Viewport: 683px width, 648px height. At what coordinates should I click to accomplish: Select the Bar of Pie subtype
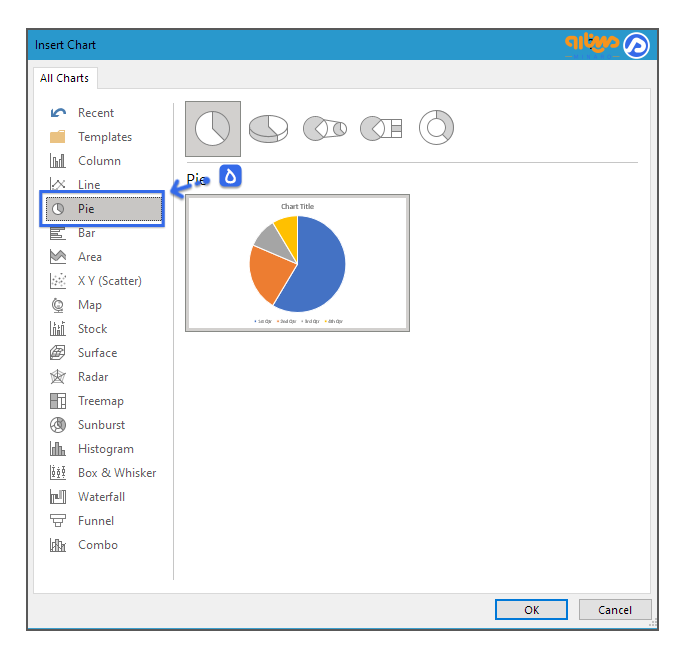pos(381,128)
